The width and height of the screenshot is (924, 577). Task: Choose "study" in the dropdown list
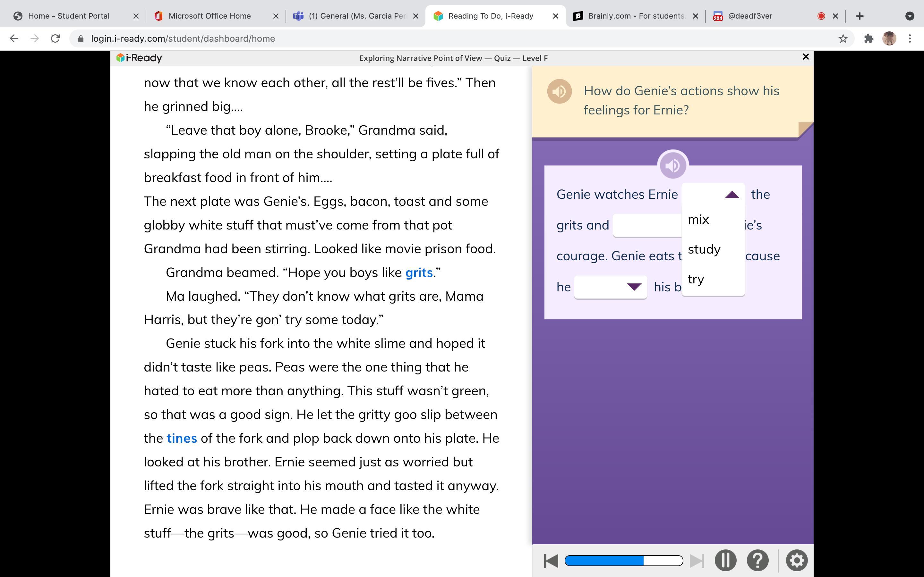coord(704,249)
